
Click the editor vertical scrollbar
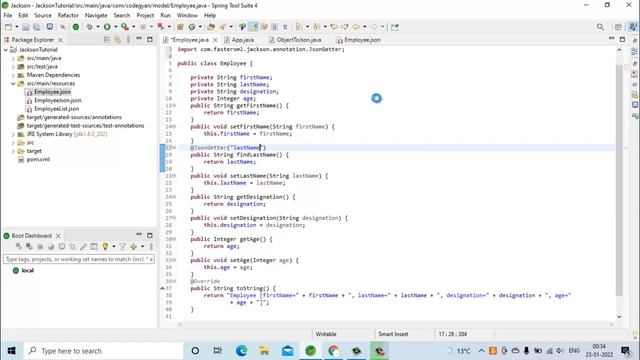(619, 180)
